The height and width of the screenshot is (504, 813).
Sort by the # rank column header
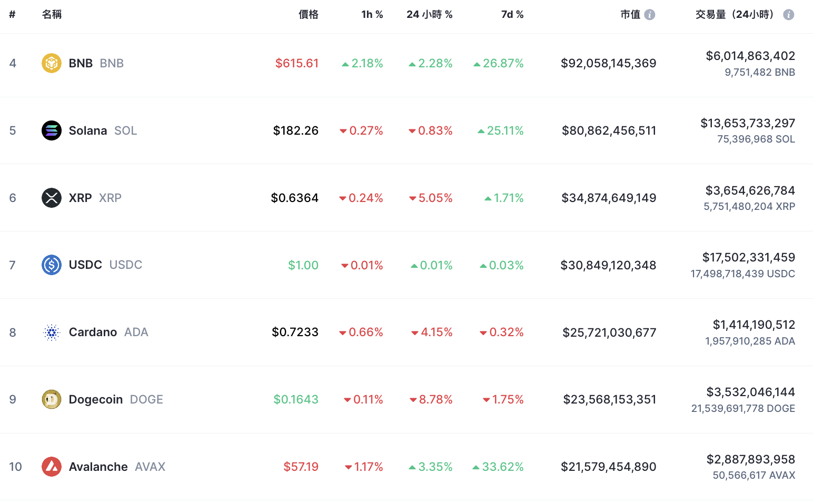pos(12,15)
